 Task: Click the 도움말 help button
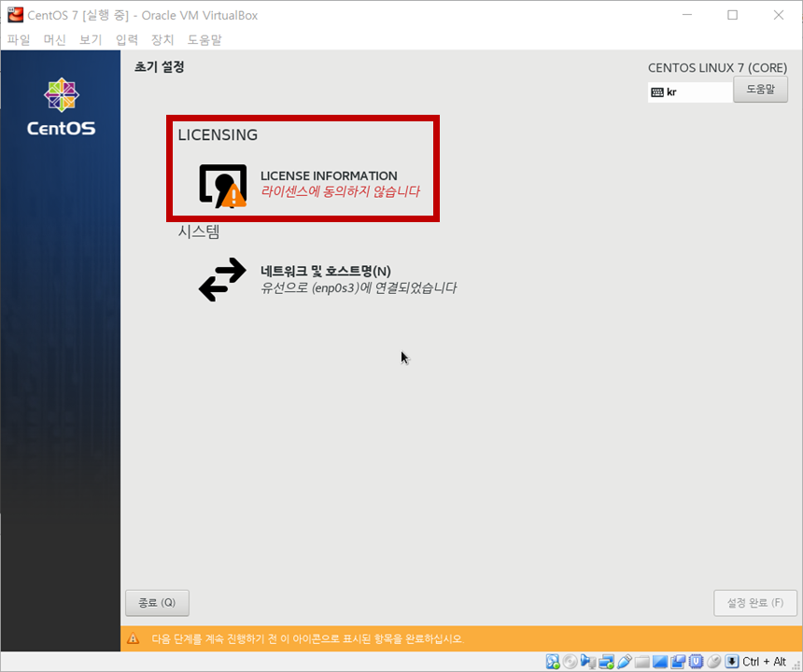(x=760, y=89)
